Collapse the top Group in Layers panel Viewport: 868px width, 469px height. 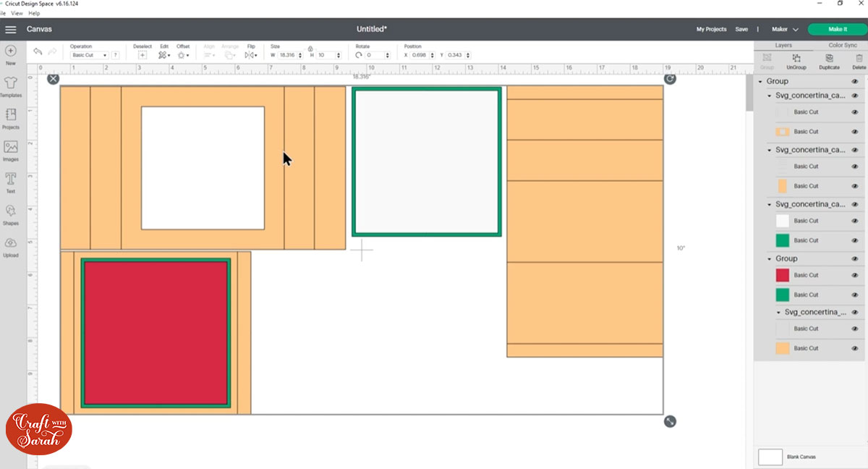(760, 82)
